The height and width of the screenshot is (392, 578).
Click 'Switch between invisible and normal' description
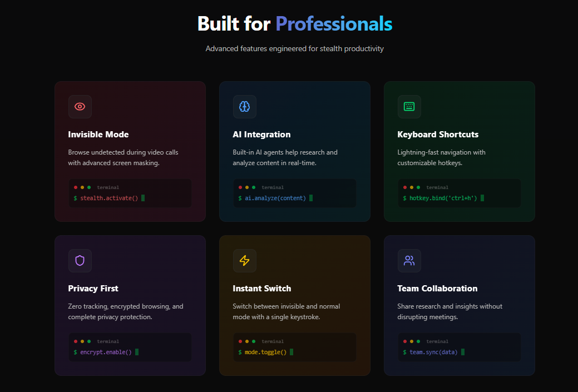[x=286, y=306]
